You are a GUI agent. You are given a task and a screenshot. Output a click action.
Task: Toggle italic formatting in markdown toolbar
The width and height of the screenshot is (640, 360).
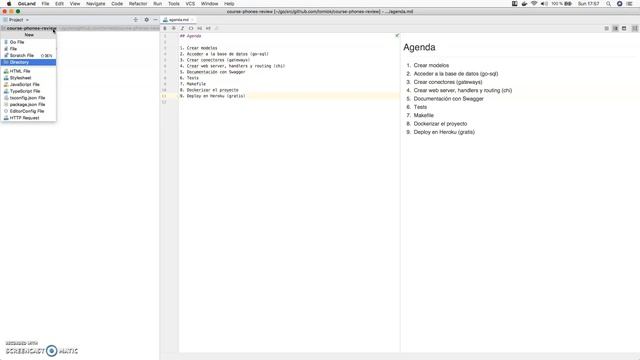182,29
